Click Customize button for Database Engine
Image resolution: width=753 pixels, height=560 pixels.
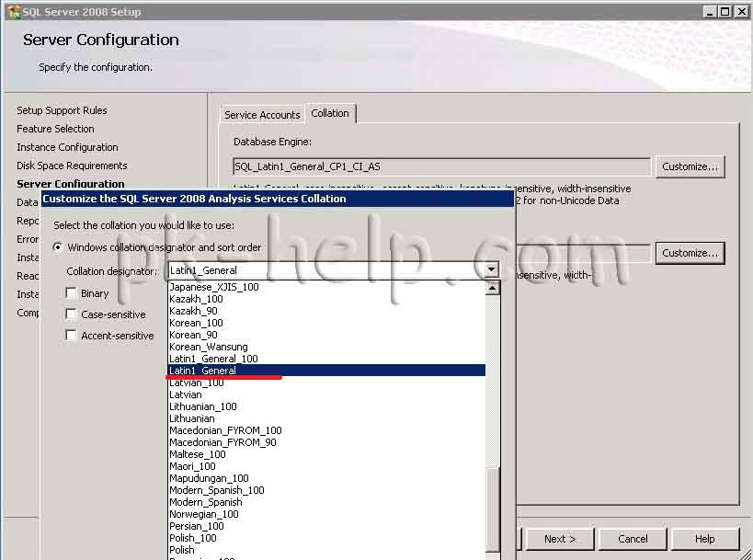coord(690,166)
